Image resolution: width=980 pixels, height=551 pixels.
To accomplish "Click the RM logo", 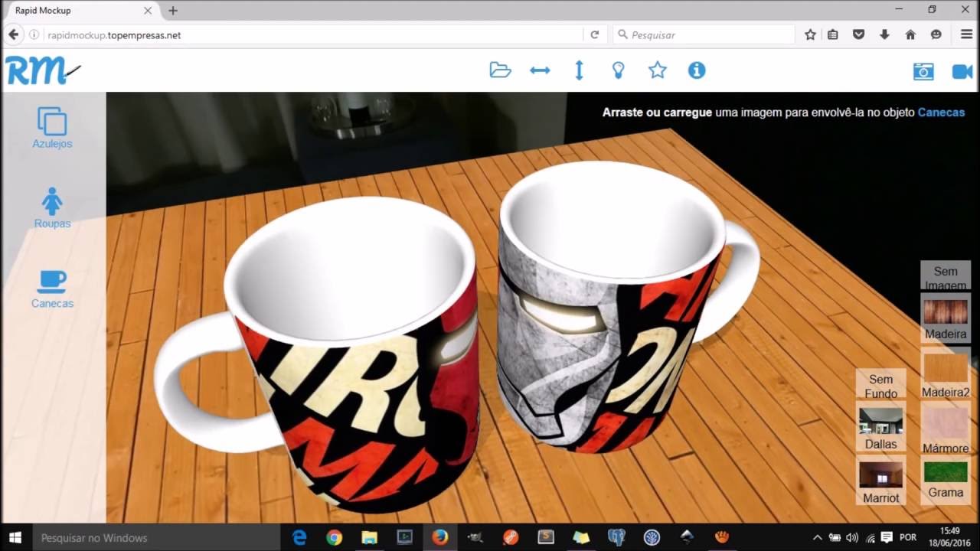I will pyautogui.click(x=43, y=70).
